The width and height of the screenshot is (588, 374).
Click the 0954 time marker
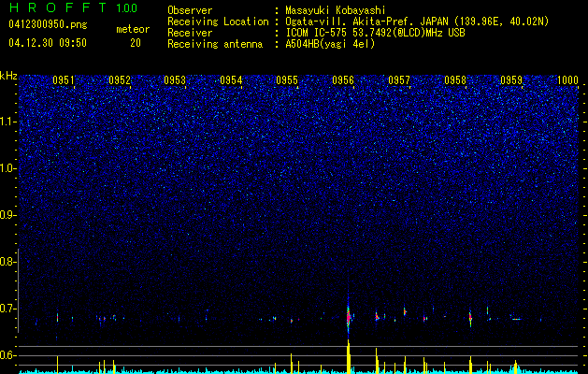coord(231,80)
